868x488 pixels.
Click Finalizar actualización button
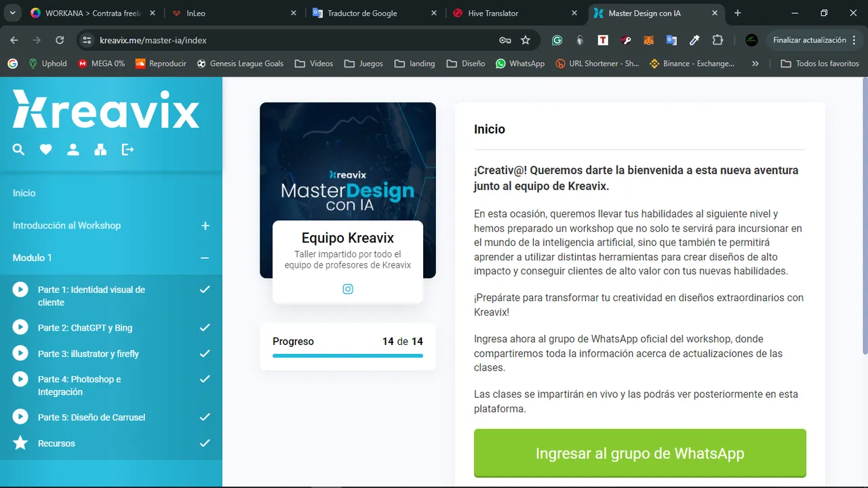click(814, 40)
